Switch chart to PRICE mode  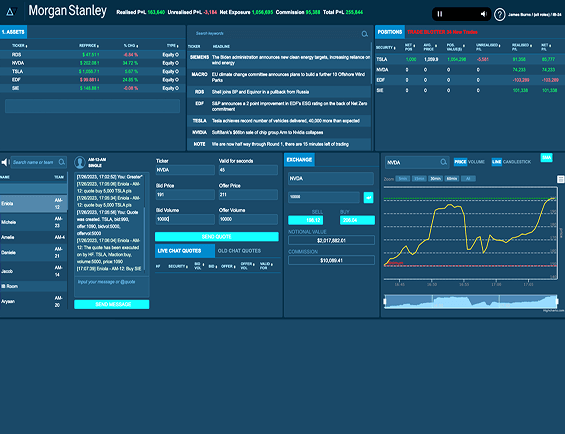[460, 162]
